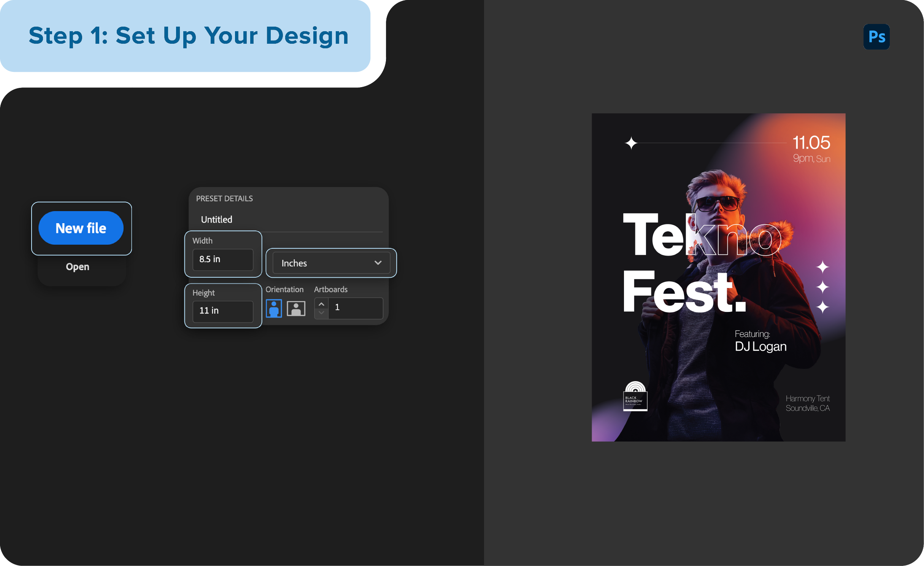This screenshot has height=566, width=924.
Task: Click the Height field showing 11 in
Action: point(223,311)
